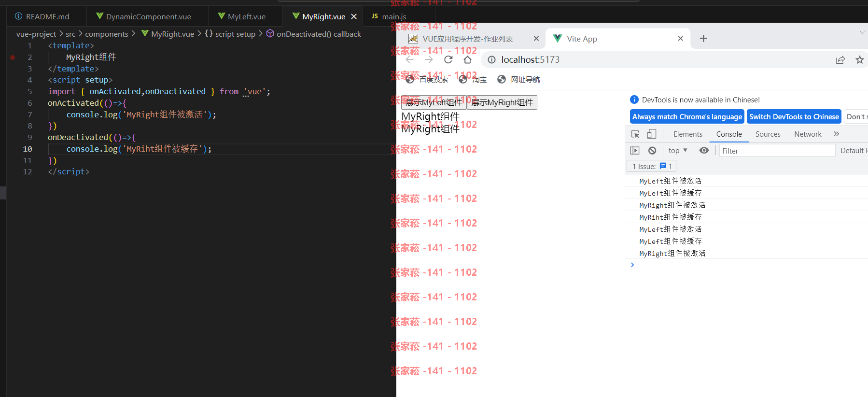Open the DevTools Network panel

[808, 134]
